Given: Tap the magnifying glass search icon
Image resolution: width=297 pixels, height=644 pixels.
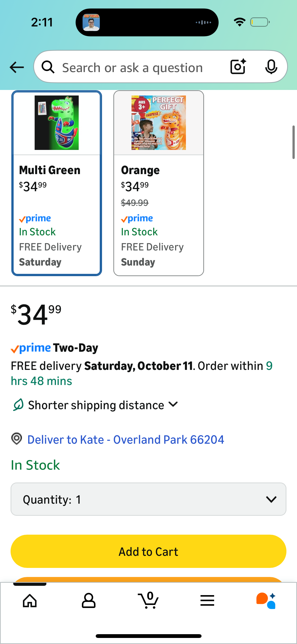Looking at the screenshot, I should pos(48,67).
